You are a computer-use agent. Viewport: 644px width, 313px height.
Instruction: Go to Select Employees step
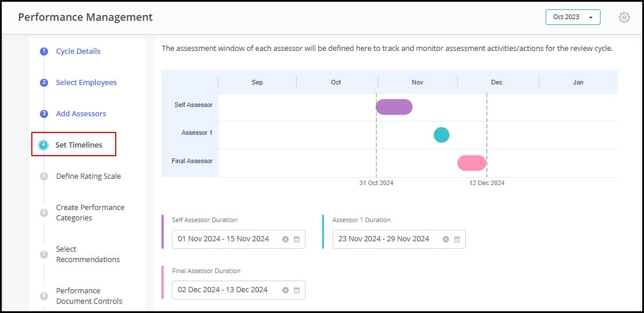[86, 83]
